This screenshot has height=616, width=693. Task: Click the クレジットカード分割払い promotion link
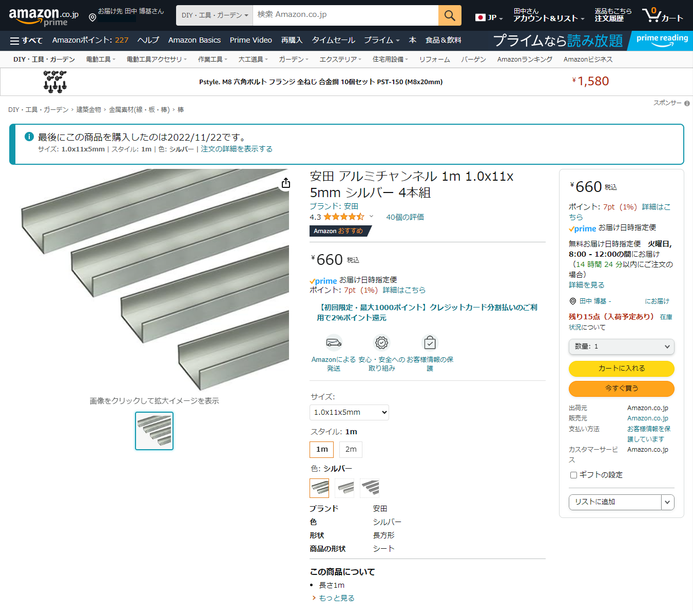427,313
